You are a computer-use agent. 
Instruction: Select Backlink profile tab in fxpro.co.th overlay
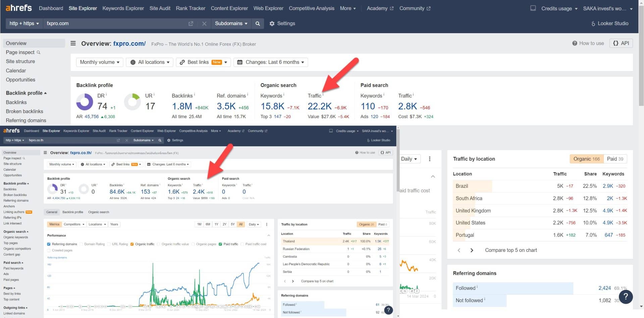coord(73,212)
